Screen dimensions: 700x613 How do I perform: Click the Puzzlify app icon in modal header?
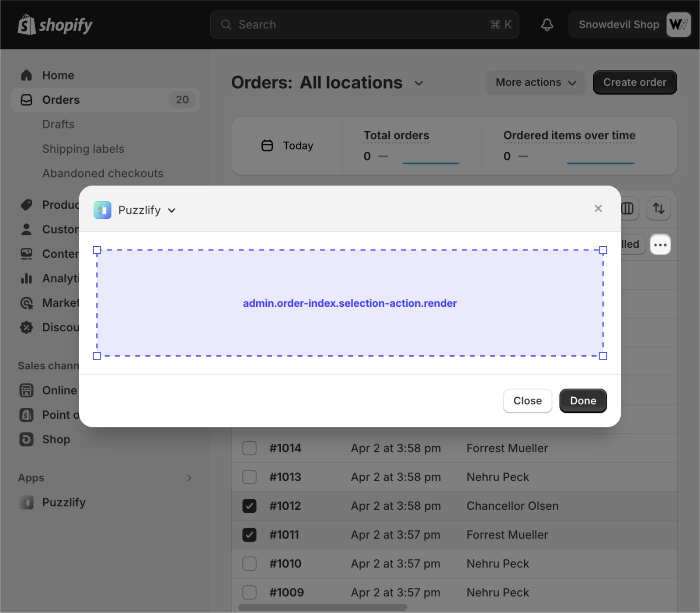click(x=102, y=210)
